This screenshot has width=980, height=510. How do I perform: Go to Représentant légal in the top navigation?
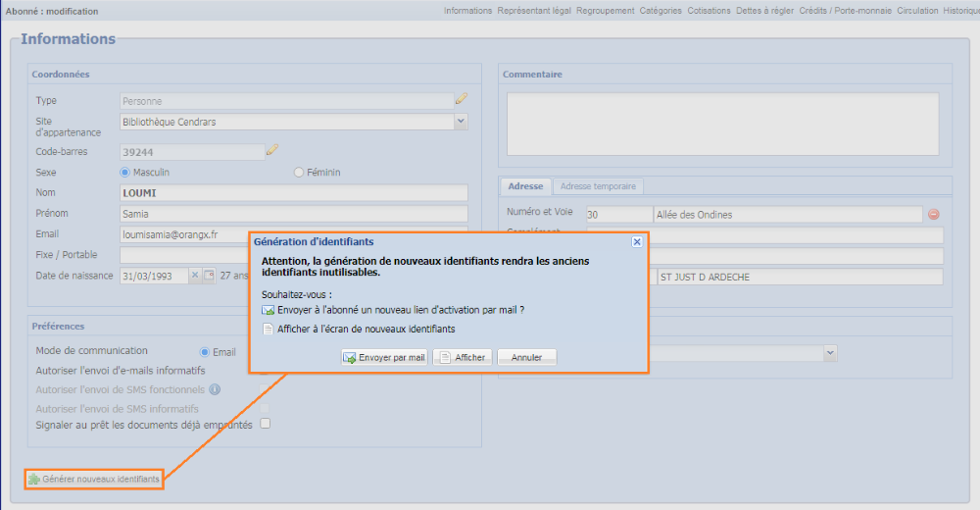click(x=534, y=11)
